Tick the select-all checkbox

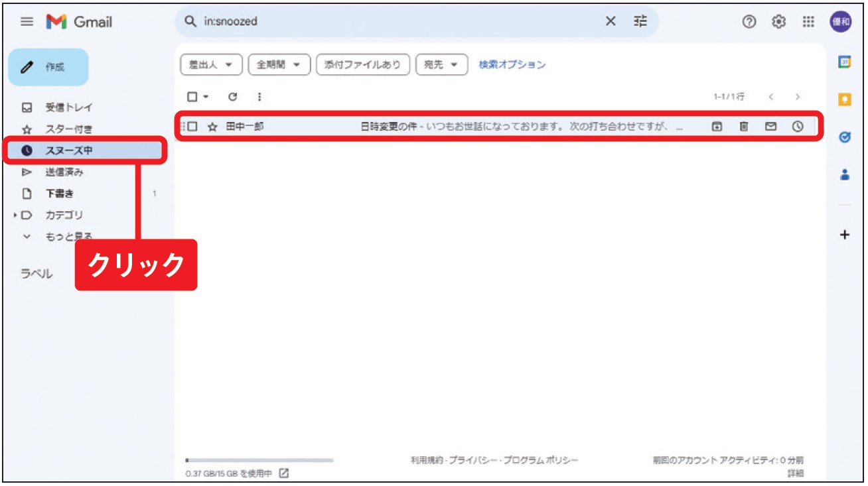coord(192,97)
